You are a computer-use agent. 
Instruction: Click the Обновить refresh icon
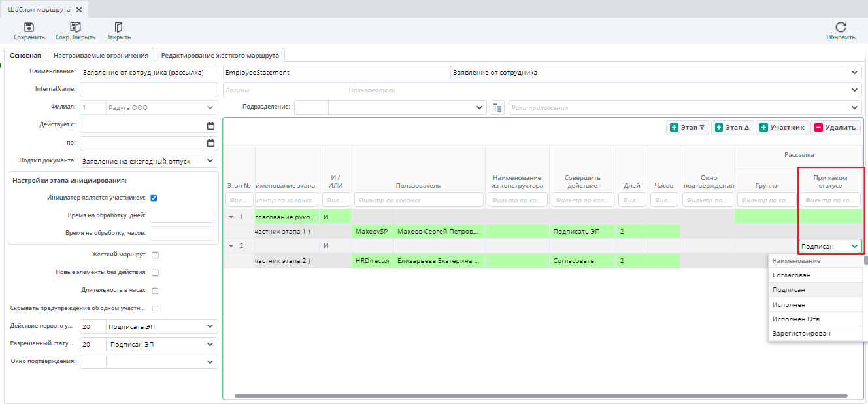(841, 27)
